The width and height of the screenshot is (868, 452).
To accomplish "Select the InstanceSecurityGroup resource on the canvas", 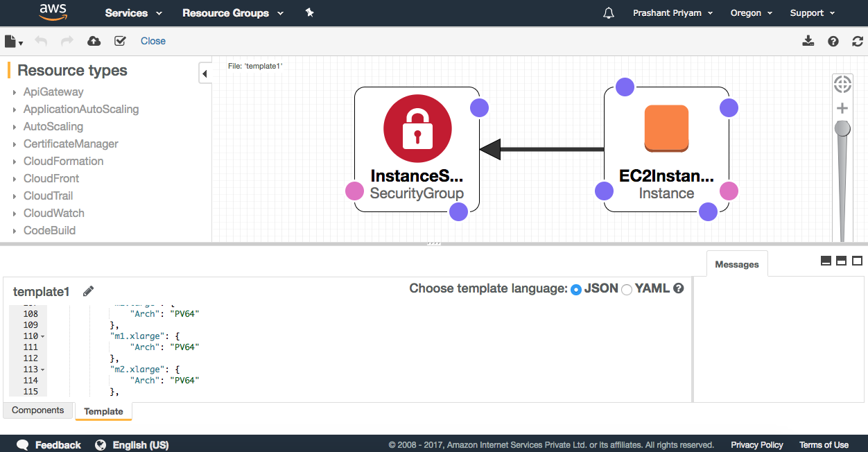I will tap(417, 149).
